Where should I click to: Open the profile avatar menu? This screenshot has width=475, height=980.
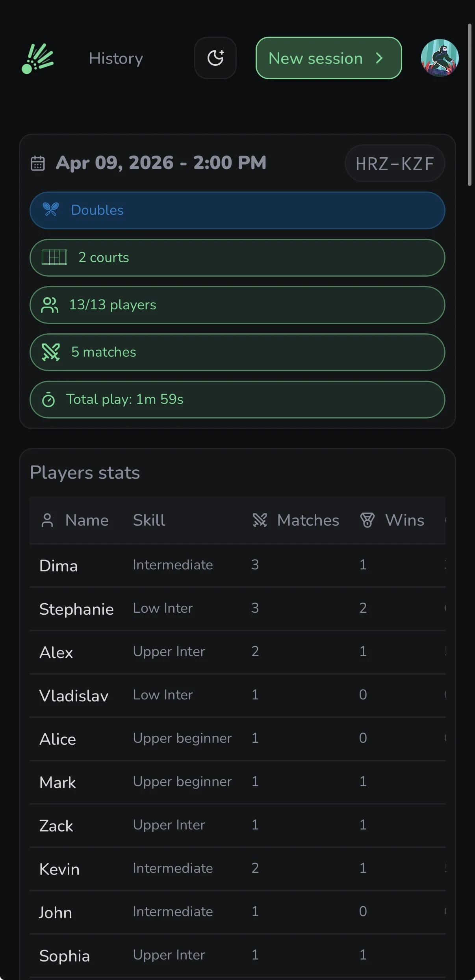coord(439,58)
